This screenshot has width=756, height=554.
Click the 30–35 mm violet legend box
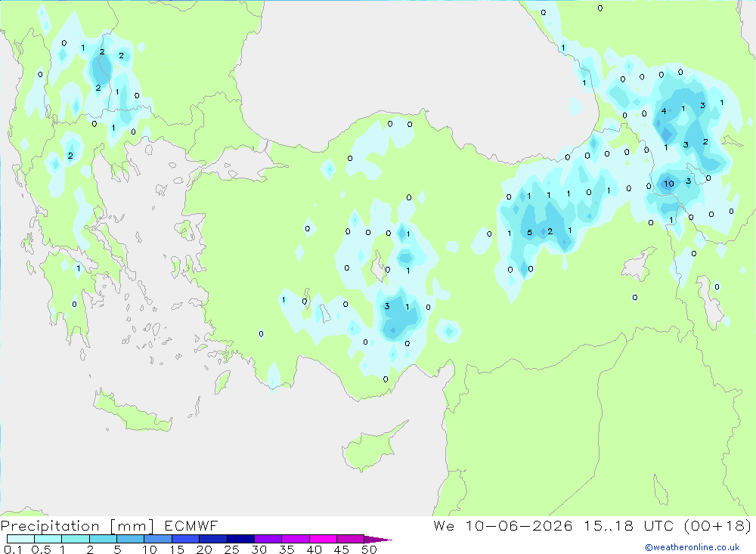[x=268, y=539]
